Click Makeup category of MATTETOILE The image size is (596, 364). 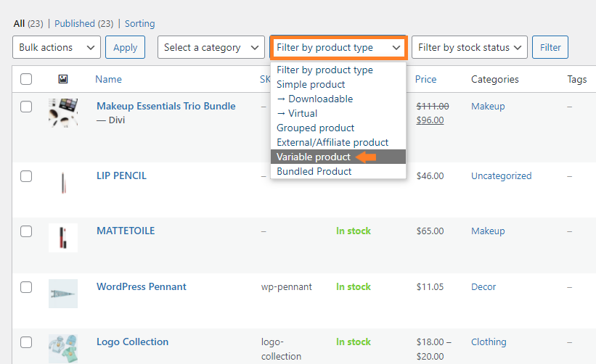(x=488, y=231)
